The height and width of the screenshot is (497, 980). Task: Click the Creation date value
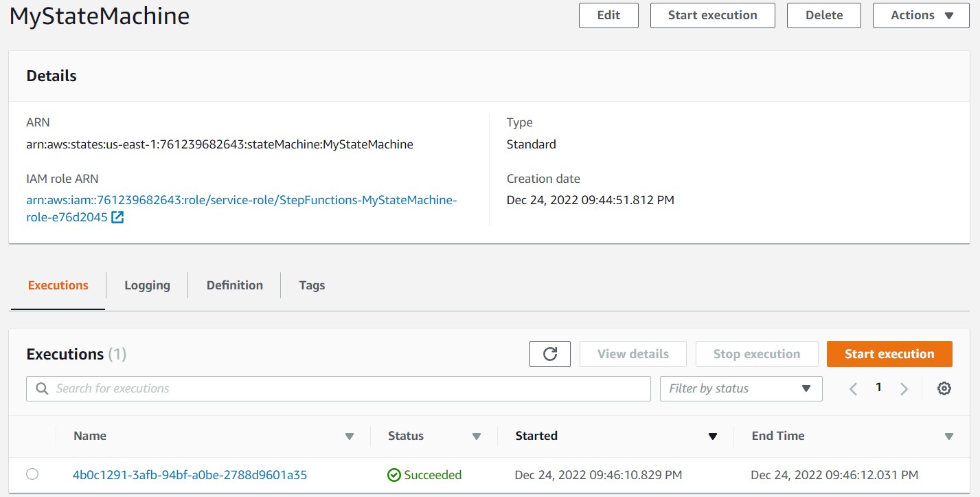click(x=591, y=200)
